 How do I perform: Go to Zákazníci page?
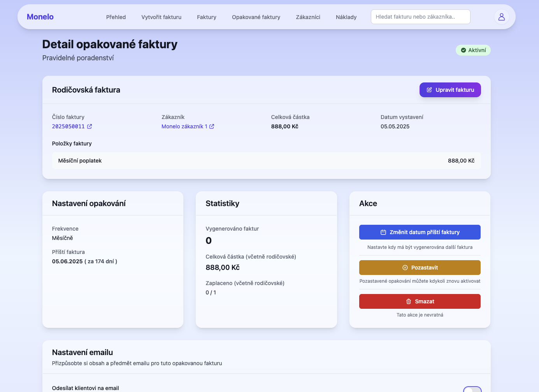pyautogui.click(x=308, y=17)
